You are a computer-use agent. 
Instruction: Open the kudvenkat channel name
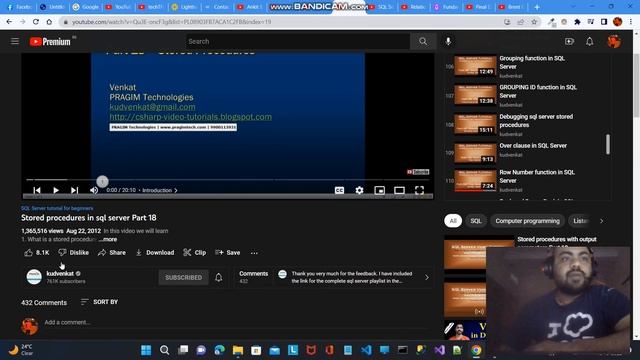point(60,273)
